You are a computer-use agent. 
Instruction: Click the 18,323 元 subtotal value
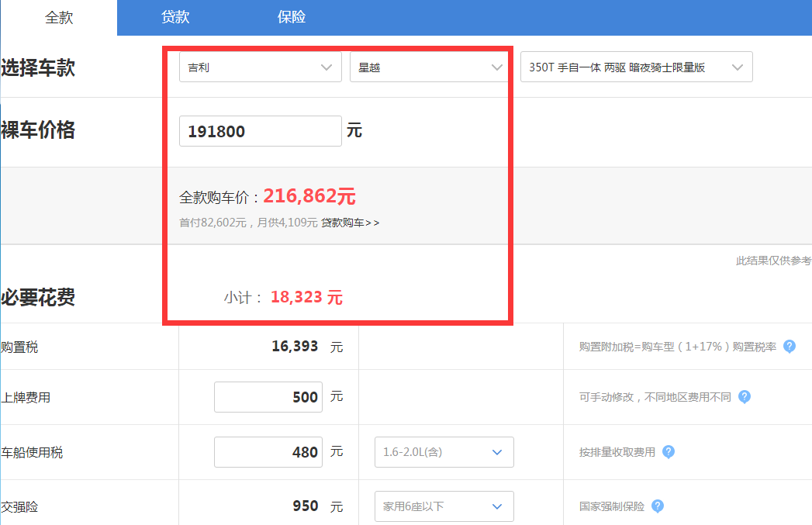pos(306,297)
